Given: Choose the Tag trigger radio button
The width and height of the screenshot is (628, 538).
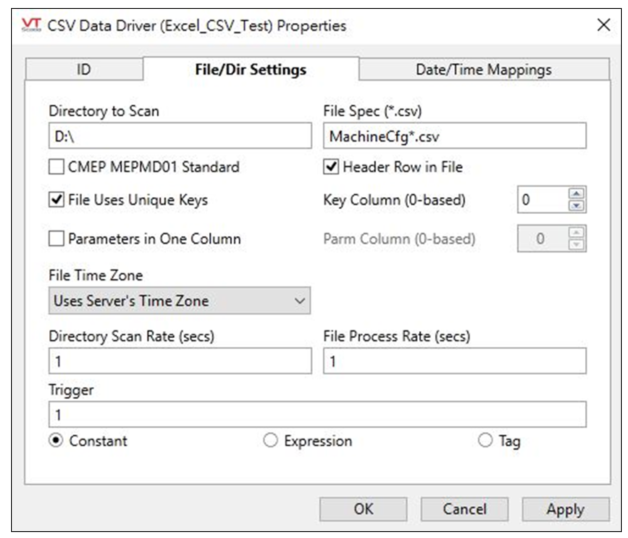Looking at the screenshot, I should pos(485,440).
